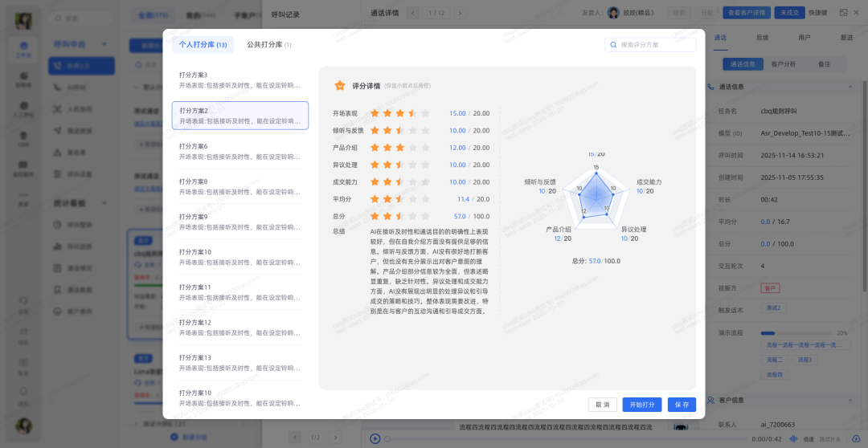The image size is (868, 448).
Task: Choose 打分方案11 from the list
Action: pos(240,291)
